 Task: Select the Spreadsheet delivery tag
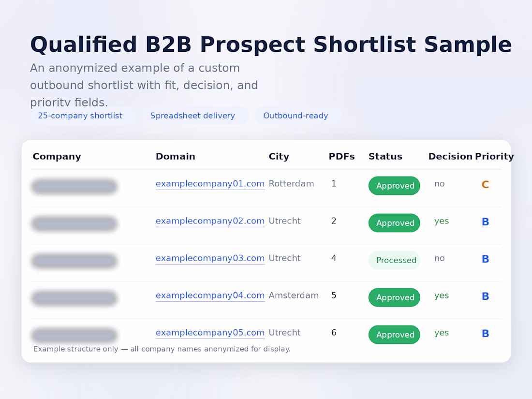pos(192,116)
